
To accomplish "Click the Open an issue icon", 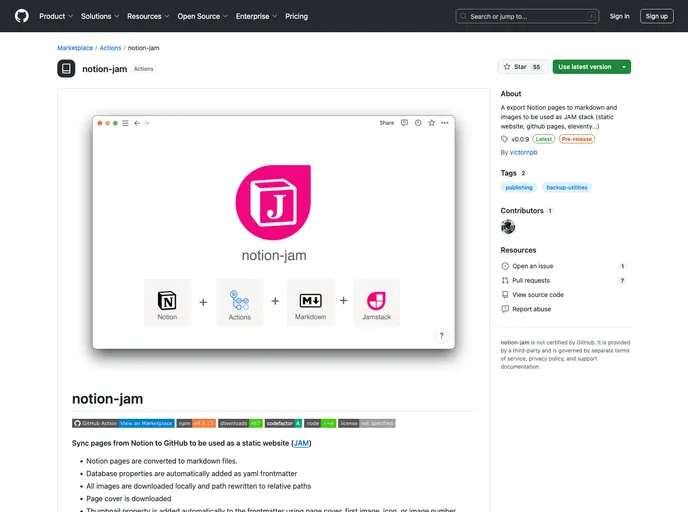I will [x=505, y=266].
